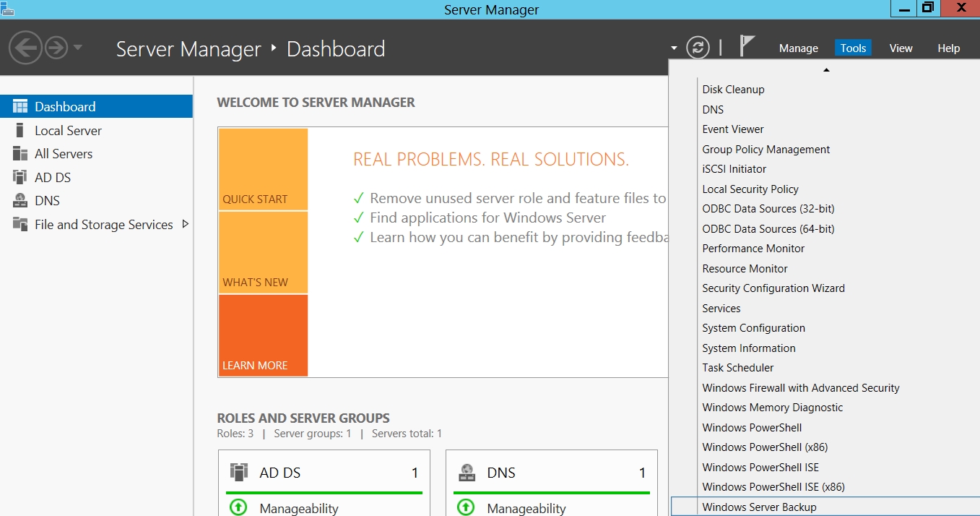Select Dashboard in the left navigation pane
The height and width of the screenshot is (516, 980).
pos(65,106)
